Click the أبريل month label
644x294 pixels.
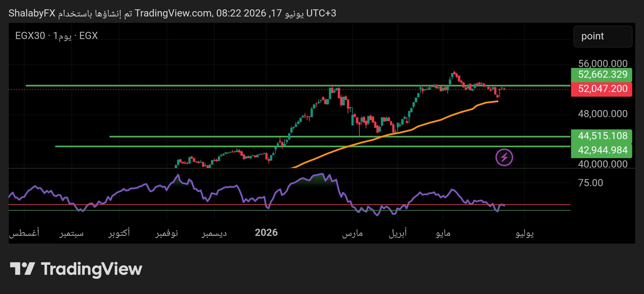(x=398, y=233)
